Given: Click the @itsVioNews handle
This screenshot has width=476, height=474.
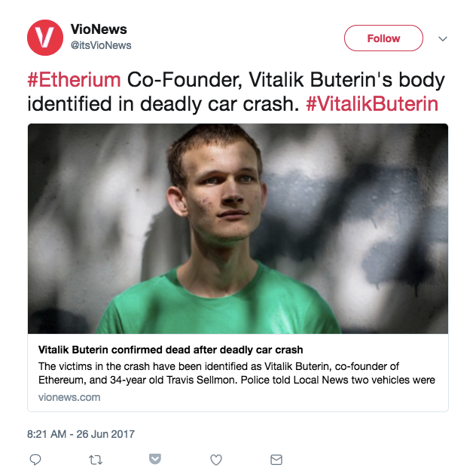Looking at the screenshot, I should 101,45.
